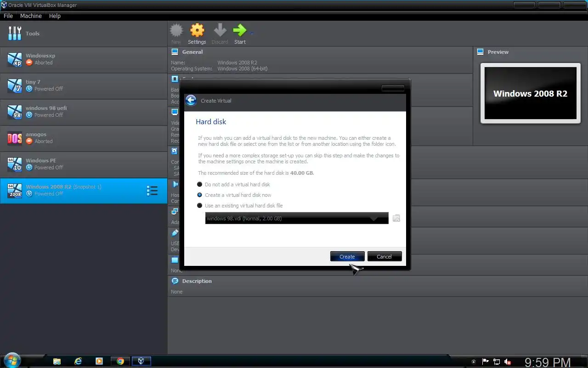Open Windows 2008 R2 machine tools list icon
Image resolution: width=588 pixels, height=368 pixels.
click(152, 190)
